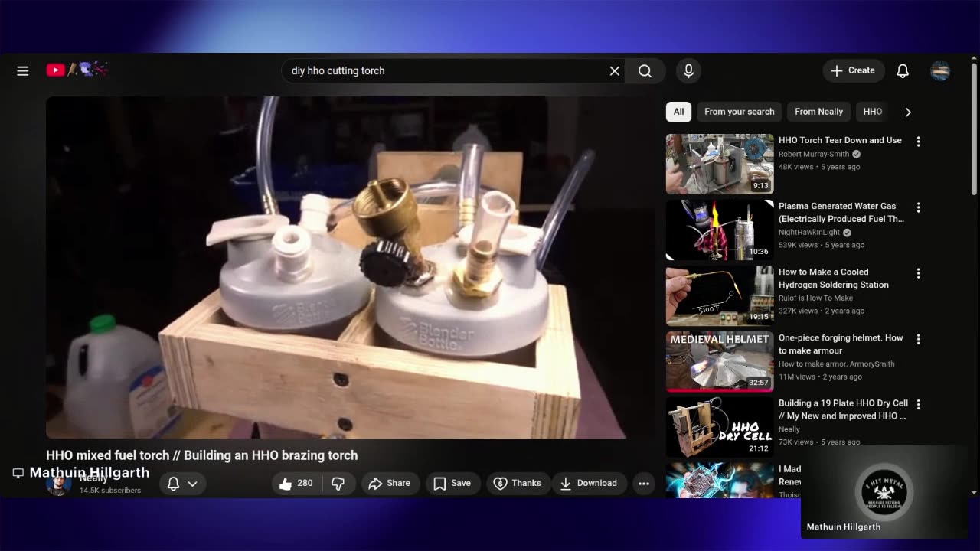
Task: Open options for Hydrogen Soldering Station video
Action: [x=918, y=273]
